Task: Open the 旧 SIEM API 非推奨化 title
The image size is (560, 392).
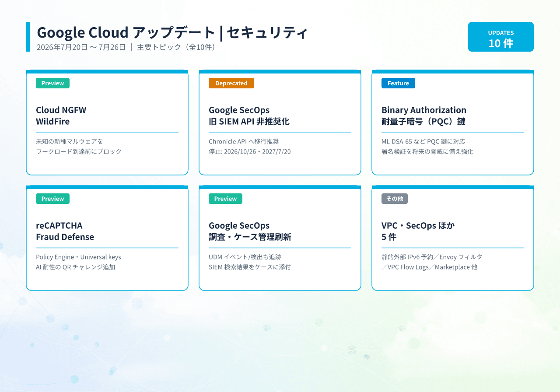Action: pyautogui.click(x=249, y=121)
